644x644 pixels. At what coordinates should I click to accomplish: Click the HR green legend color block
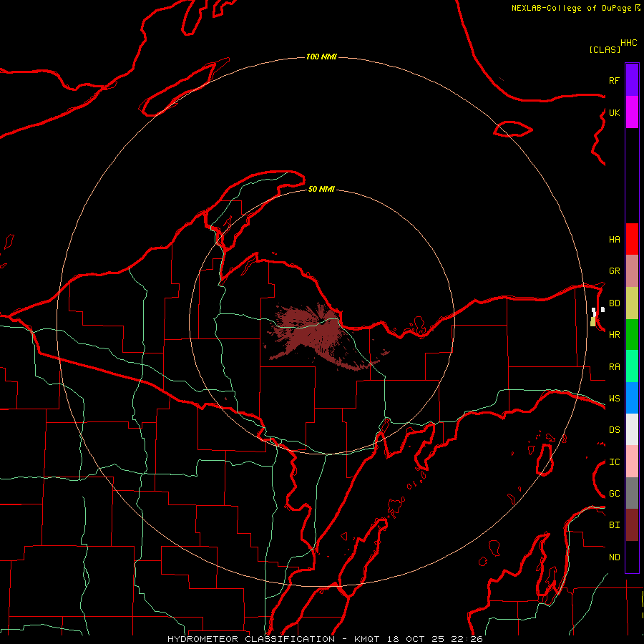tap(632, 335)
